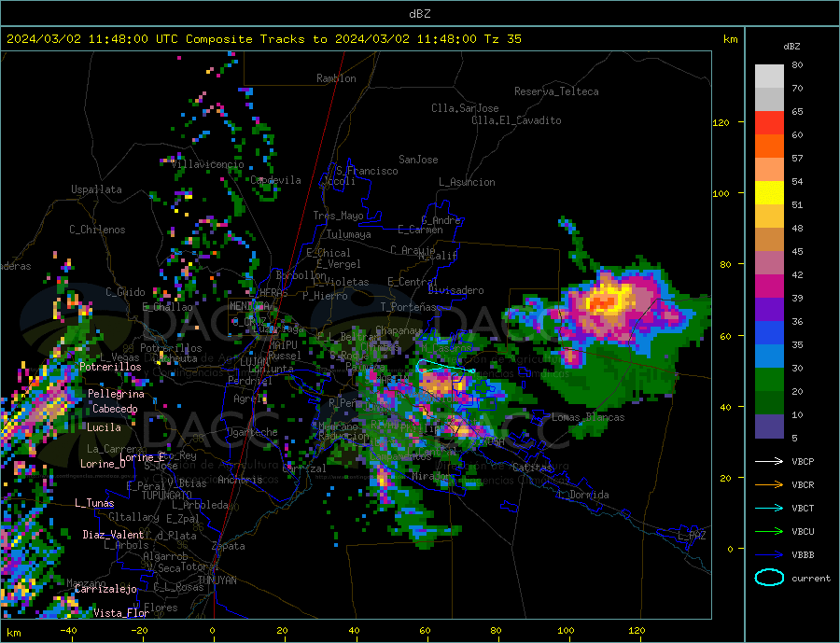Click the 'current' legend label
Screen dimensions: 840x643
[811, 579]
